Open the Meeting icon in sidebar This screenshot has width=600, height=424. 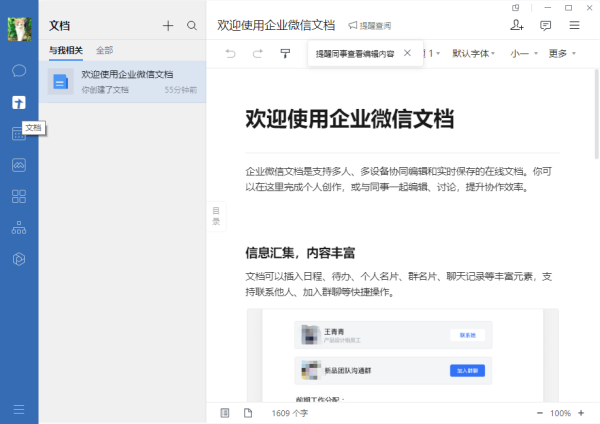coord(19,165)
